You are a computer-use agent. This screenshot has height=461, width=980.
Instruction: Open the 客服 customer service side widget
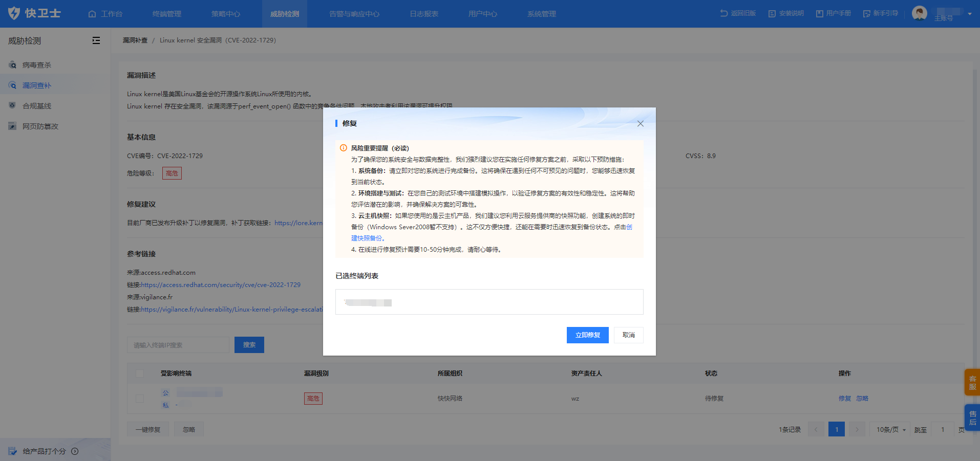click(972, 382)
